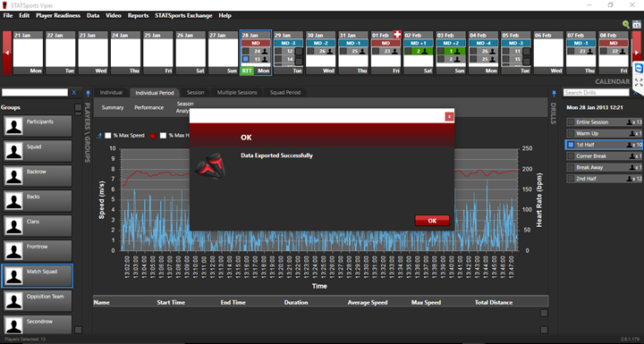
Task: Open the Video menu
Action: [x=114, y=15]
